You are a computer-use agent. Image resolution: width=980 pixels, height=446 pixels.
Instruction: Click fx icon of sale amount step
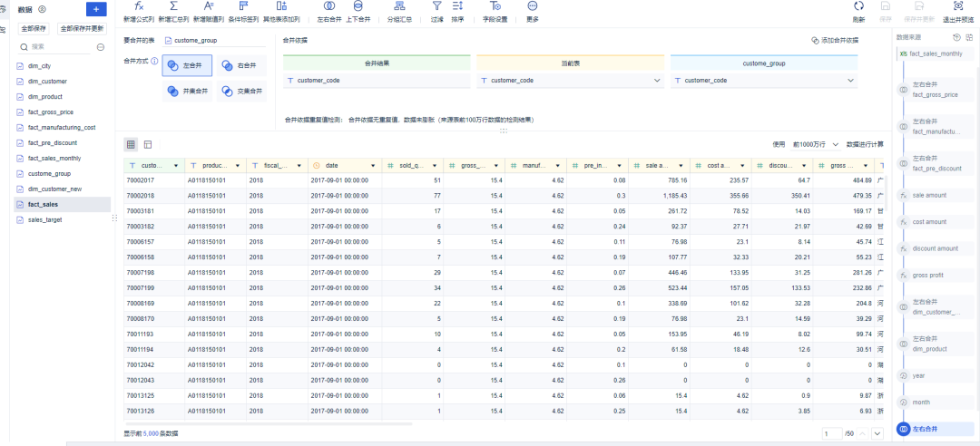coord(903,196)
